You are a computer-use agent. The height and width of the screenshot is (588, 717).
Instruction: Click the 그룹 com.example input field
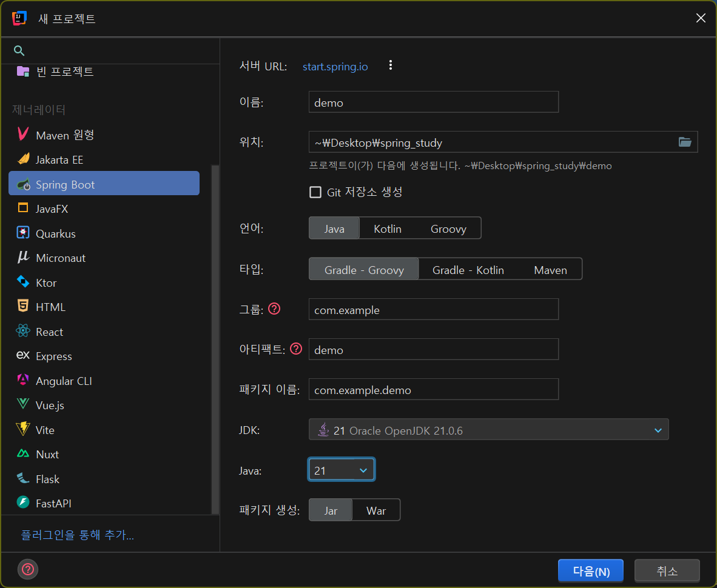[x=434, y=309]
